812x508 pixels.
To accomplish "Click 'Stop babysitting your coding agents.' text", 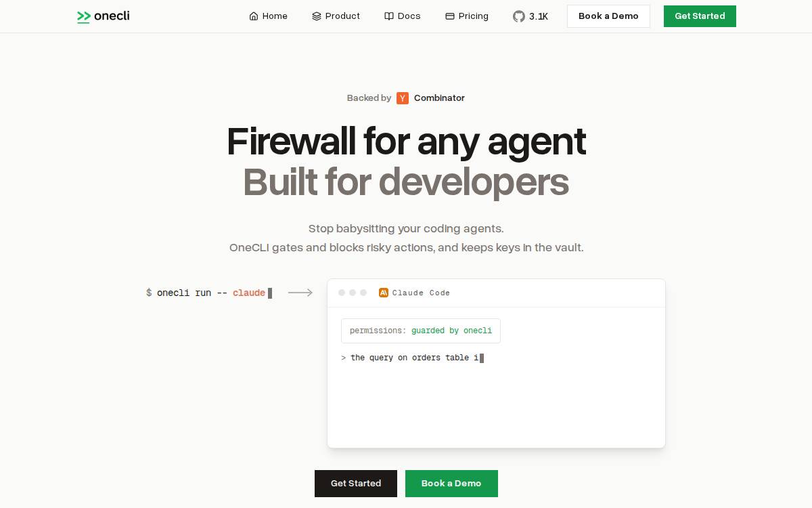I will [406, 228].
